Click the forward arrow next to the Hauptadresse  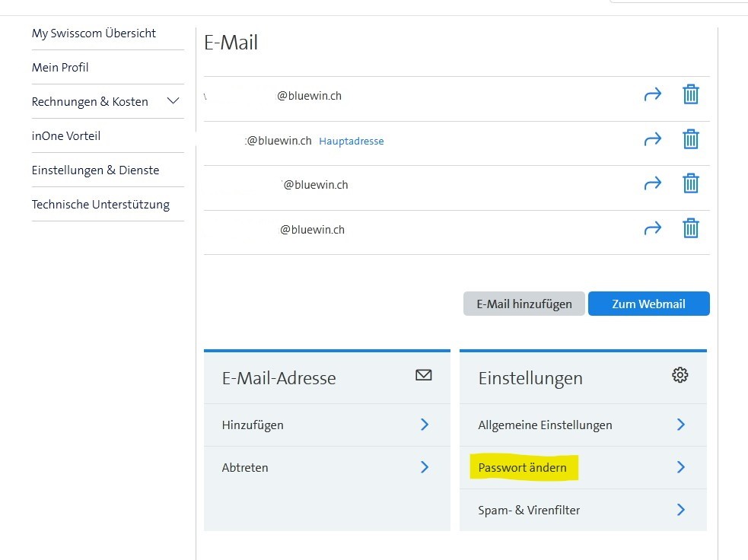click(x=653, y=139)
